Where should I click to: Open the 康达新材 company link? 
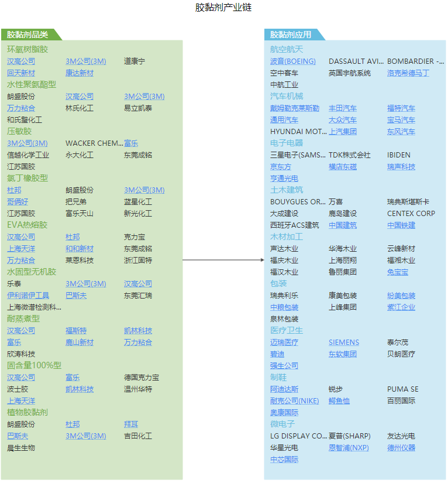80,73
